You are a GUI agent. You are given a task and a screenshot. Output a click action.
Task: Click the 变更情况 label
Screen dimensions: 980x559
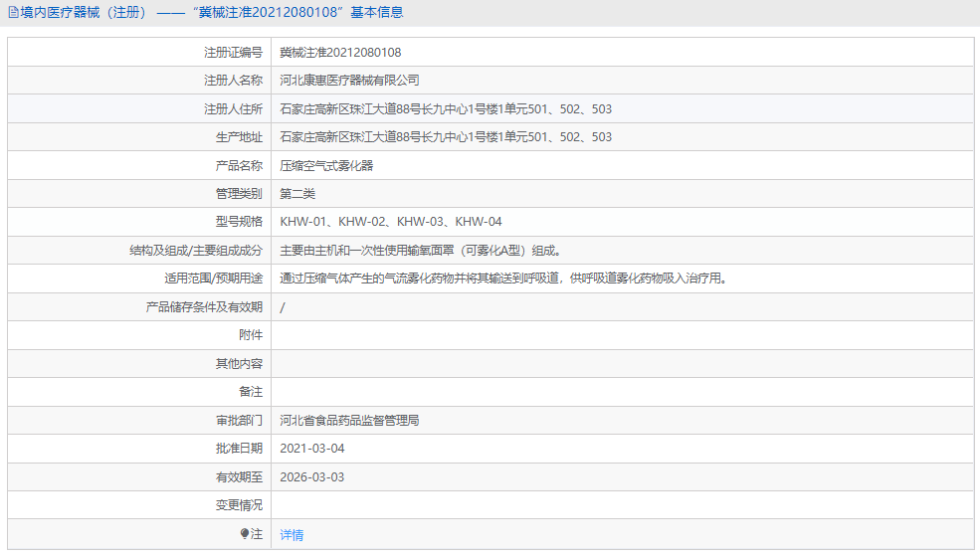(x=239, y=505)
